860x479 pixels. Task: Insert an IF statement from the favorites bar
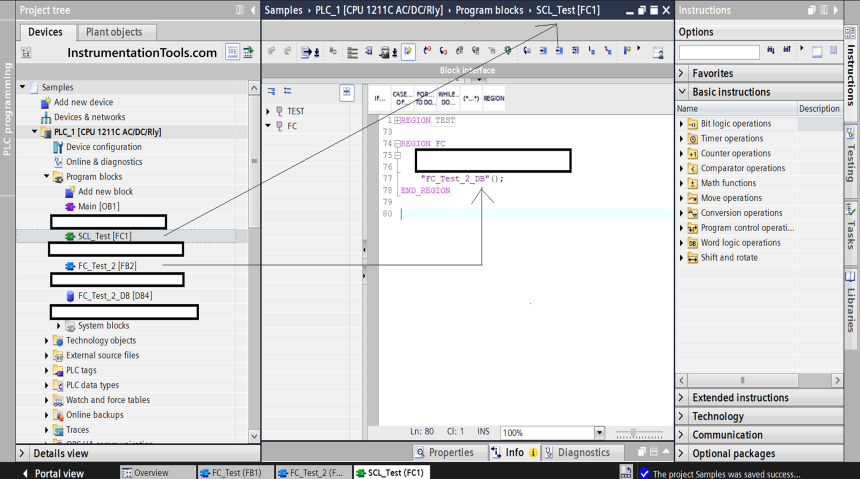(380, 99)
